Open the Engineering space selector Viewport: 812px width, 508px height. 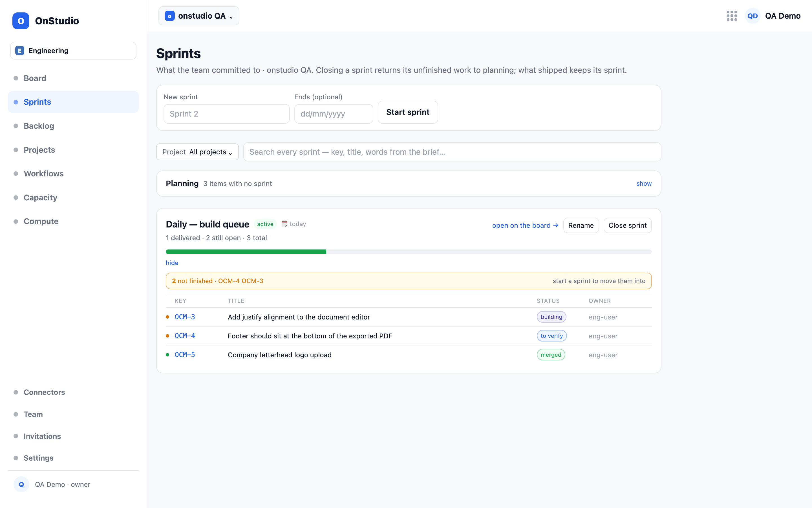click(x=73, y=51)
